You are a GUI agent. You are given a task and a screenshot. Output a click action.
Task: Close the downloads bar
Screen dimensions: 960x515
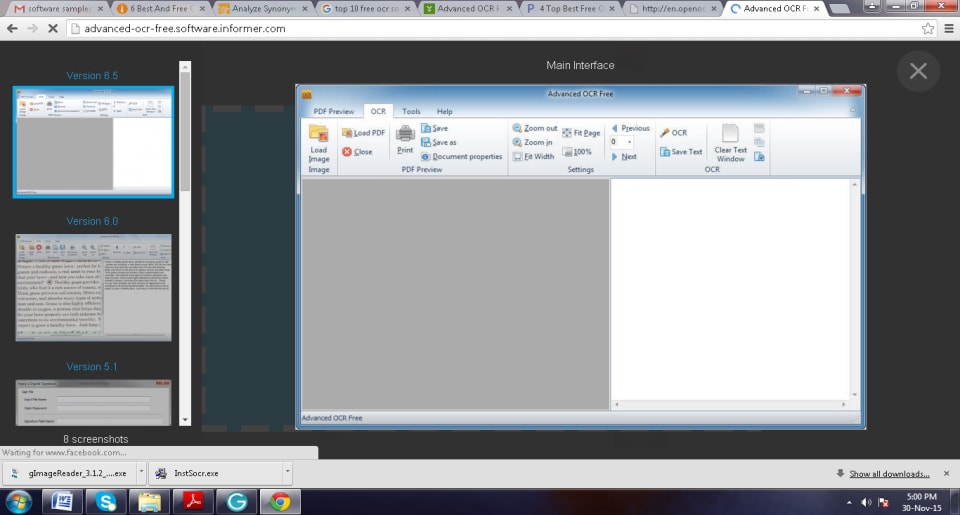click(x=947, y=473)
